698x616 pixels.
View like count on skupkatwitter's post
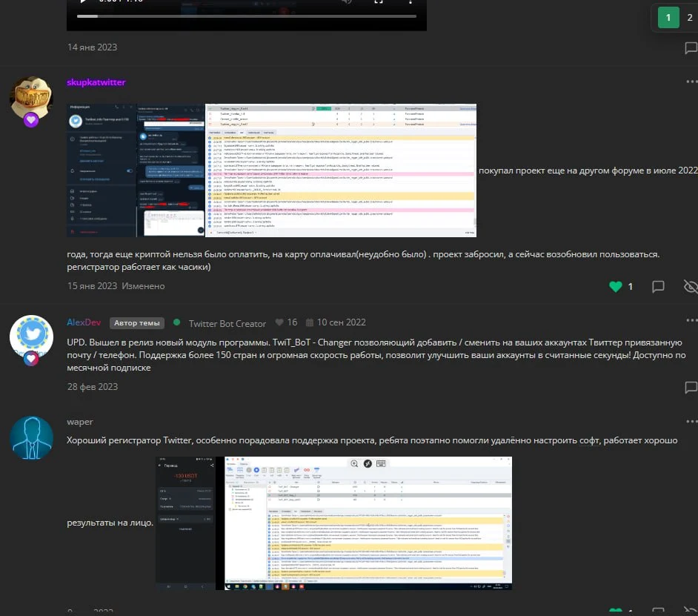pos(631,286)
